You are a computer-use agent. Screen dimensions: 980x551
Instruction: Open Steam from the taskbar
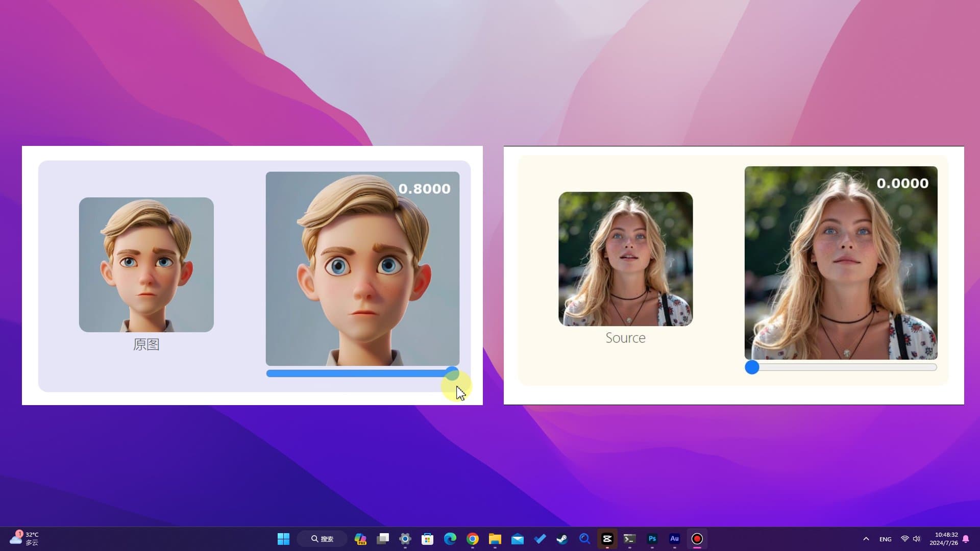pyautogui.click(x=562, y=539)
